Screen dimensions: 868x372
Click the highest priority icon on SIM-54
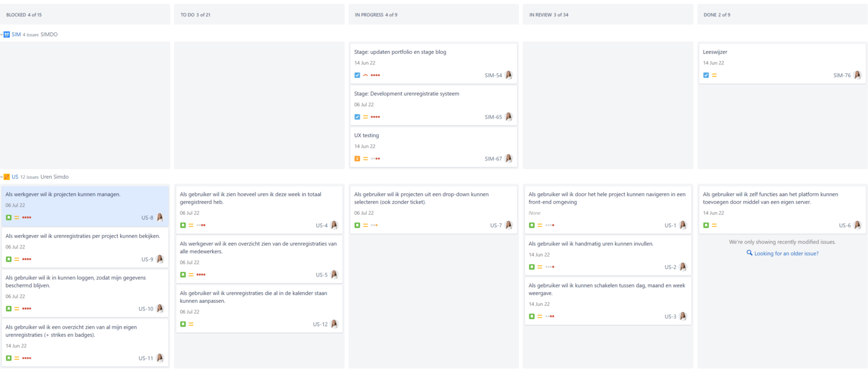pyautogui.click(x=365, y=75)
